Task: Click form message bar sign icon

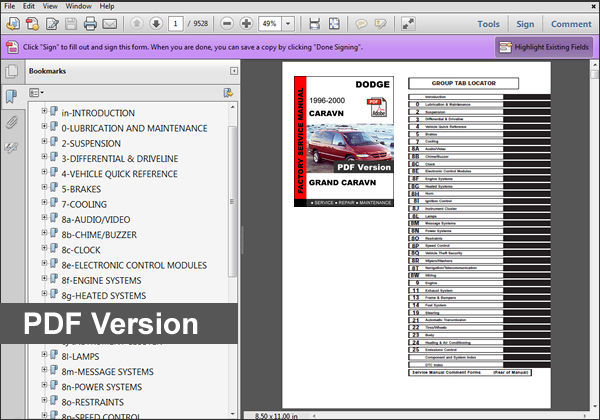Action: [12, 47]
